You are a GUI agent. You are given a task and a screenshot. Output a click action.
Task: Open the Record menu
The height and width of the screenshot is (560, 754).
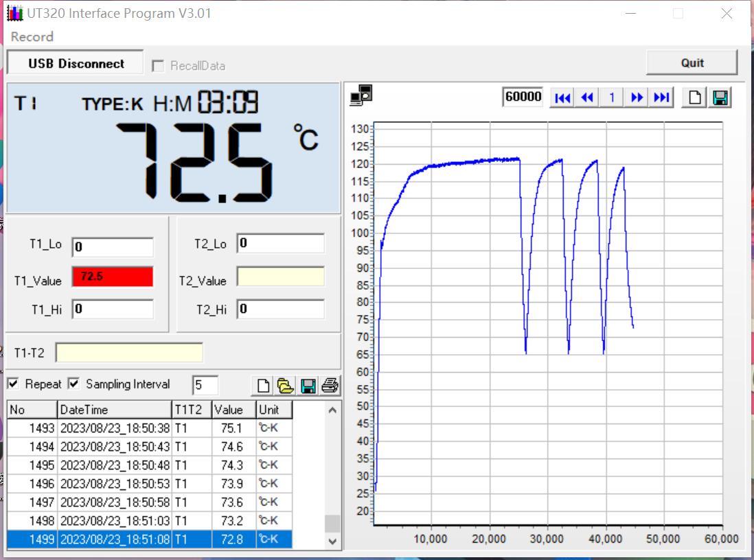tap(32, 37)
